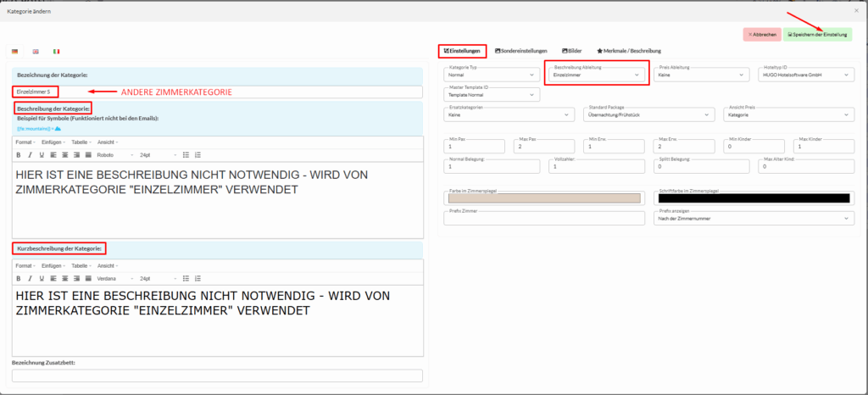The height and width of the screenshot is (395, 868).
Task: Expand the Kategorie Typ dropdown
Action: coord(492,75)
